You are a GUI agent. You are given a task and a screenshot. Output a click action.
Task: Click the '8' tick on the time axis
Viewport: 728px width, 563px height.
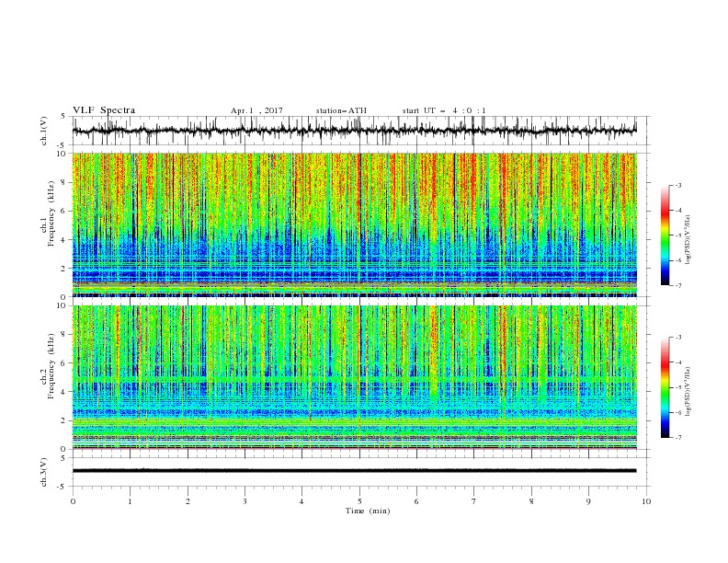[x=531, y=501]
